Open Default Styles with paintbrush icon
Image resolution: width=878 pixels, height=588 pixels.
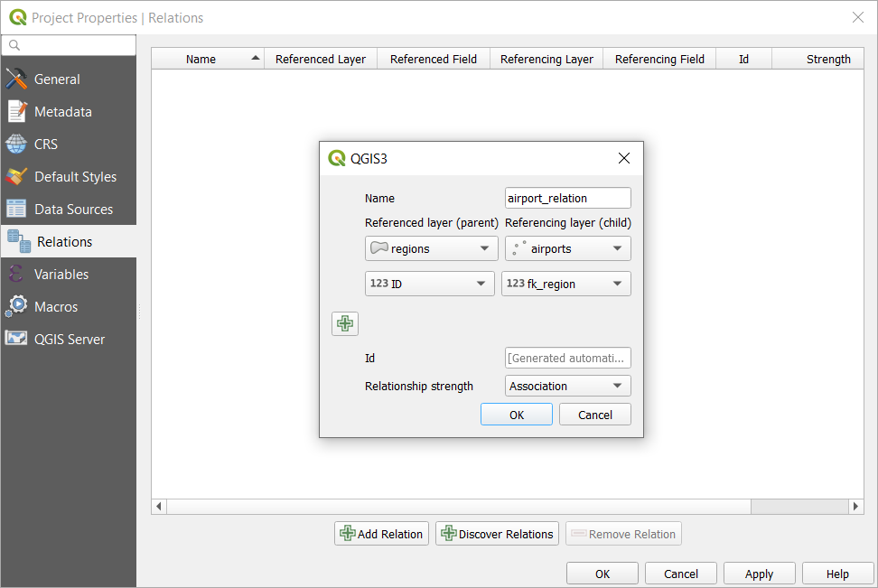tap(17, 177)
